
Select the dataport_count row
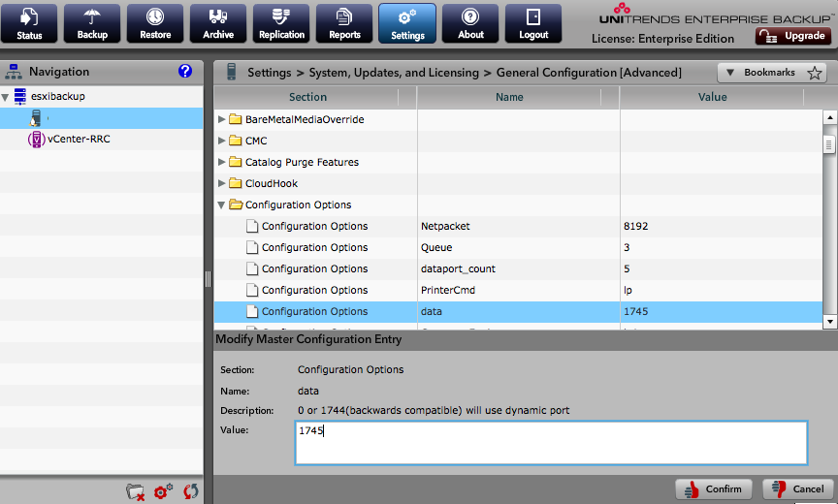pyautogui.click(x=518, y=269)
